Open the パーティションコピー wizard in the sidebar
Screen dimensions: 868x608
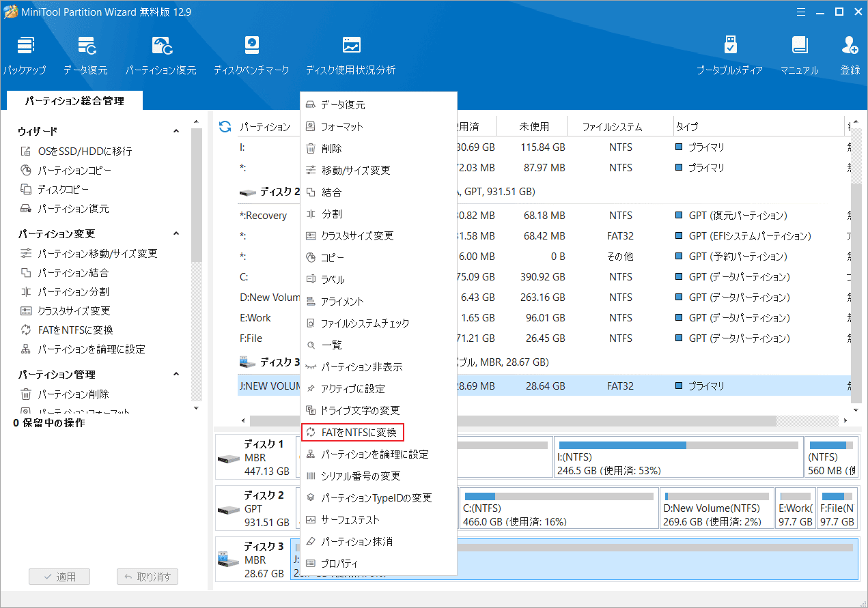click(66, 170)
